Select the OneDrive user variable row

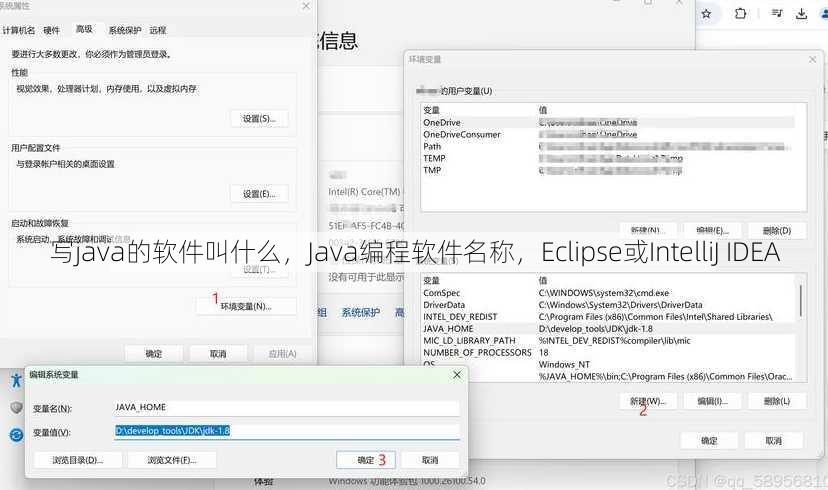(608, 122)
